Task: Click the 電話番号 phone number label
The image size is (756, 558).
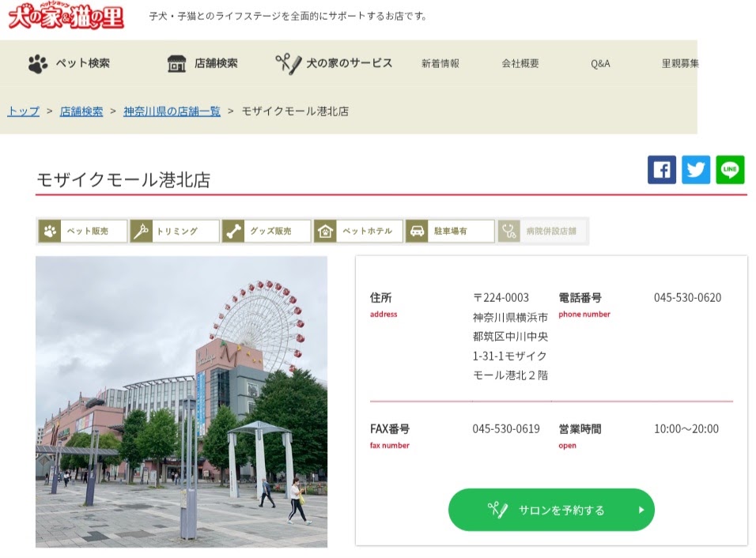Action: click(x=580, y=298)
